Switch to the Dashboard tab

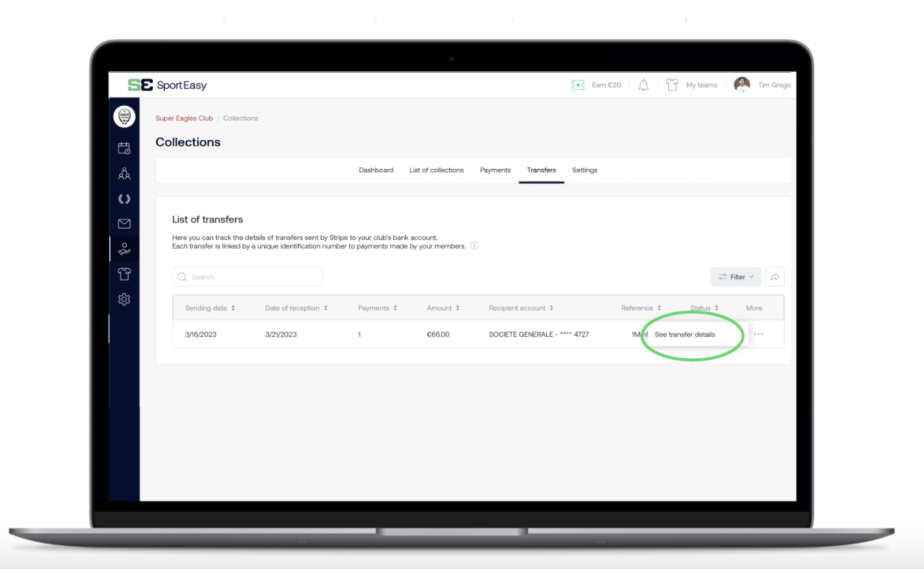[376, 170]
